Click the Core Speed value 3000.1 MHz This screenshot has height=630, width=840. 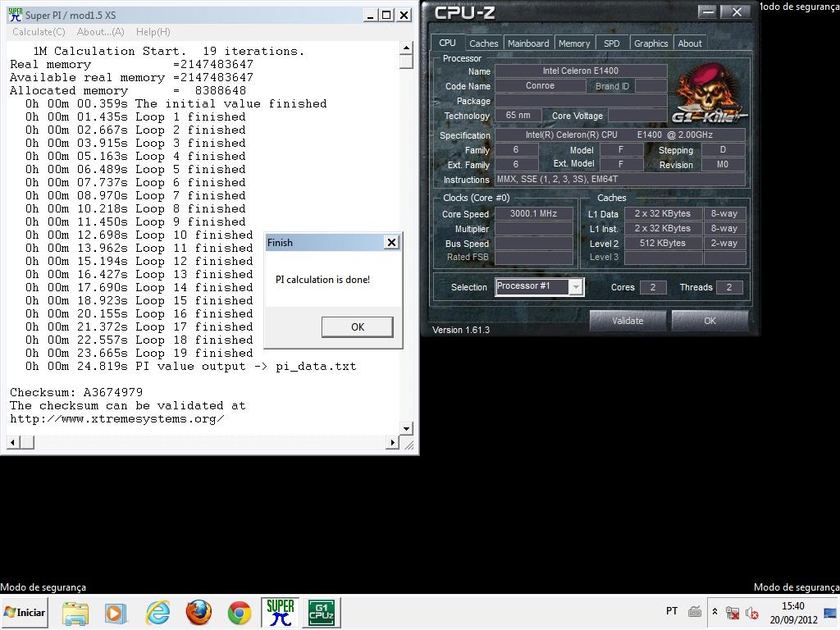pos(533,214)
